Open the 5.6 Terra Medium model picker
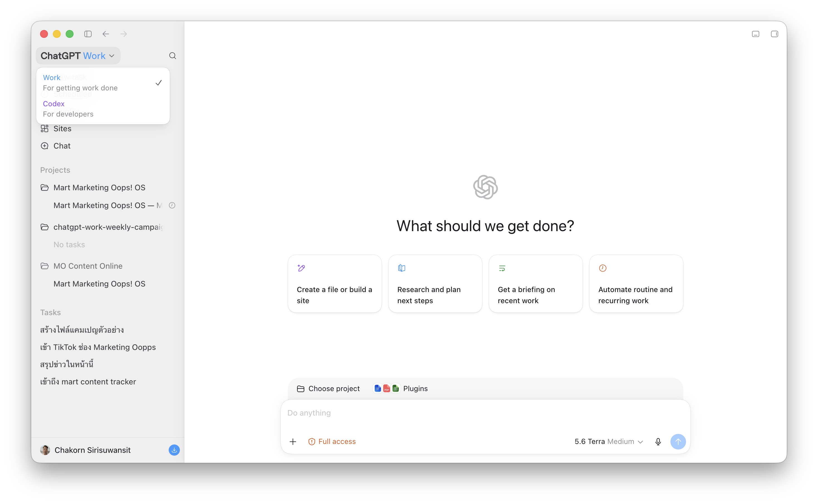 pyautogui.click(x=609, y=442)
